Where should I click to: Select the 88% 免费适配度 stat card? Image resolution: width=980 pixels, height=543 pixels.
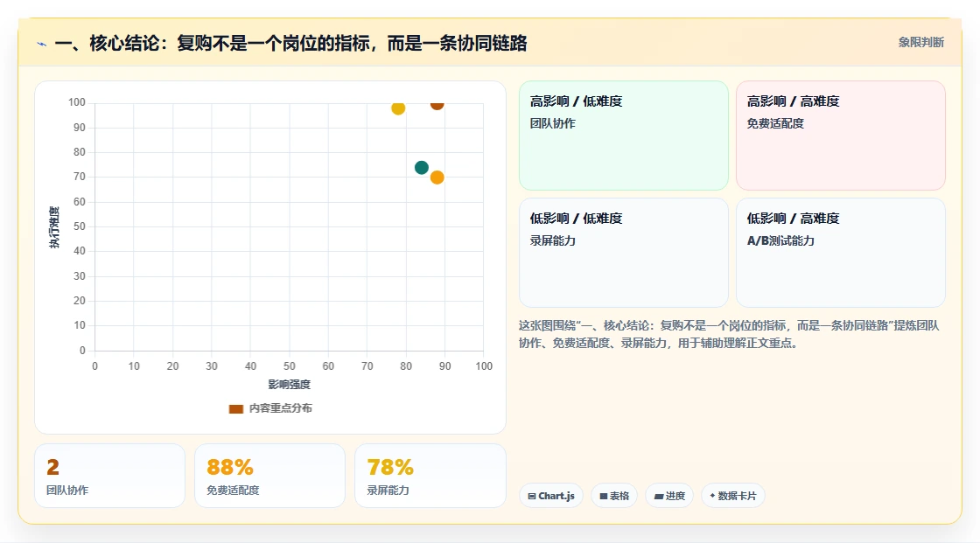tap(270, 476)
